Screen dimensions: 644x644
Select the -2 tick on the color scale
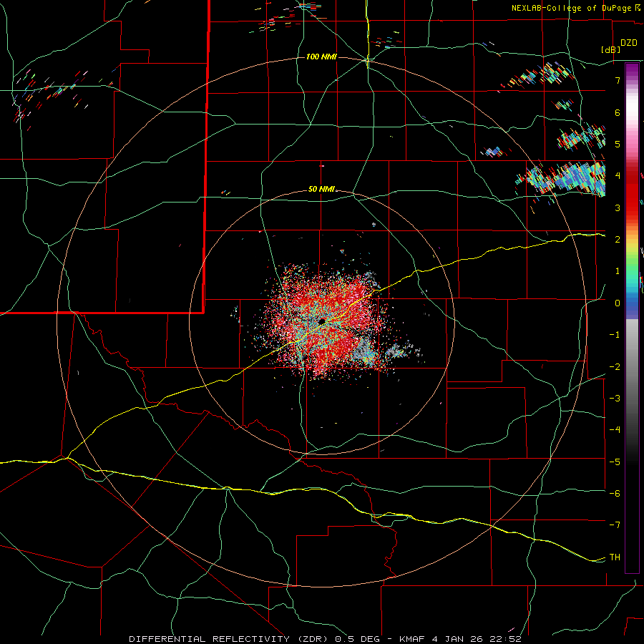click(615, 367)
